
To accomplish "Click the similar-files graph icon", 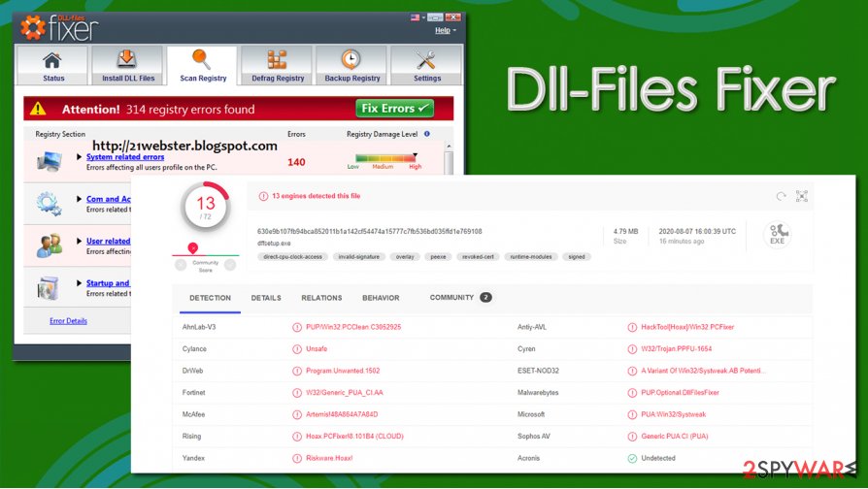I will (x=802, y=196).
